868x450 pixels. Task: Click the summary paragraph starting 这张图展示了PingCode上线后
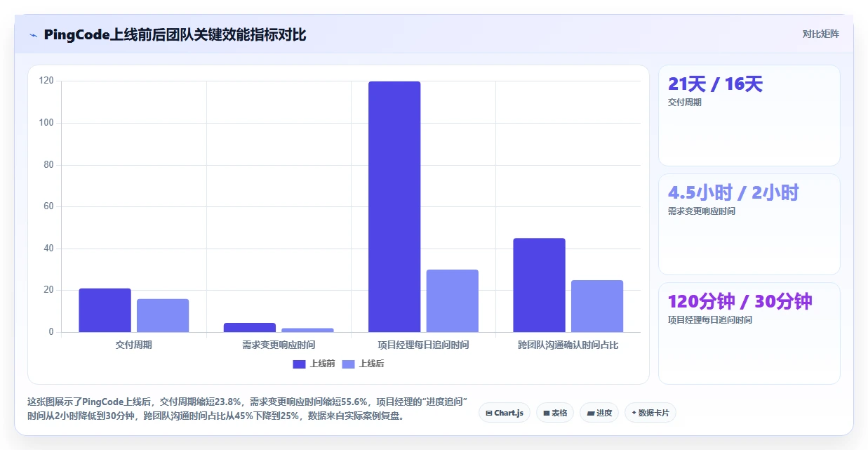247,409
